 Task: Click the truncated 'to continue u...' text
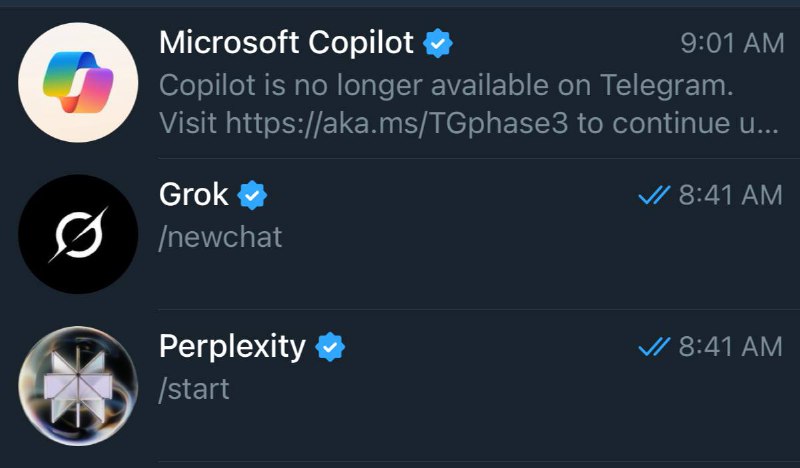pyautogui.click(x=685, y=125)
